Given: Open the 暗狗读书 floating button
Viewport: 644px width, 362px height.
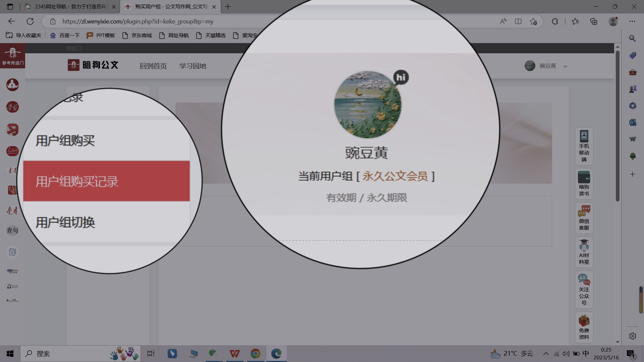Looking at the screenshot, I should click(x=584, y=184).
